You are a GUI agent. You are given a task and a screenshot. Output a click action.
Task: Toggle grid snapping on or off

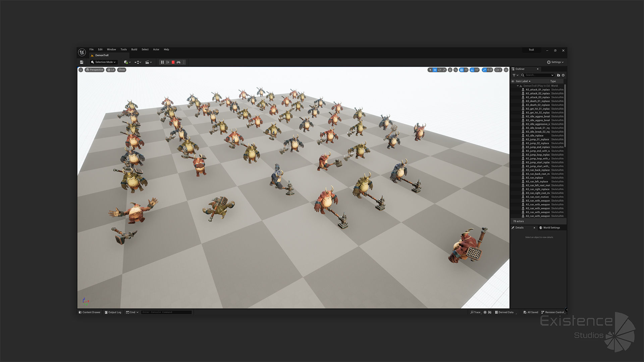coord(462,70)
